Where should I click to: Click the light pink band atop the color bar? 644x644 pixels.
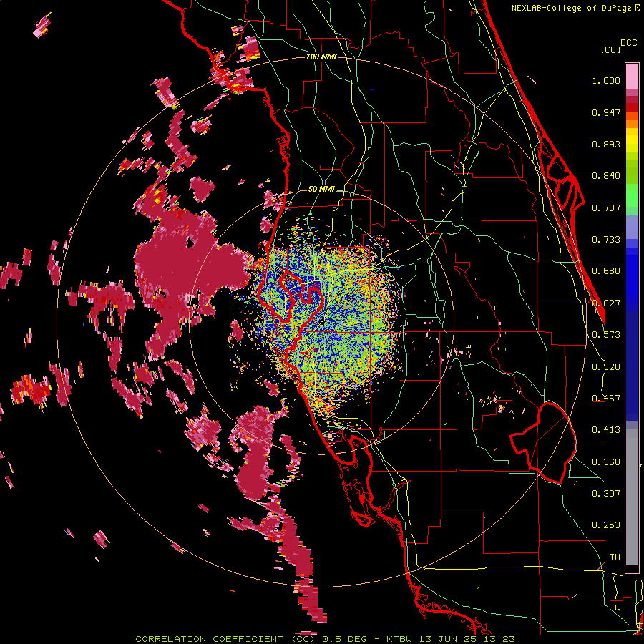point(632,77)
